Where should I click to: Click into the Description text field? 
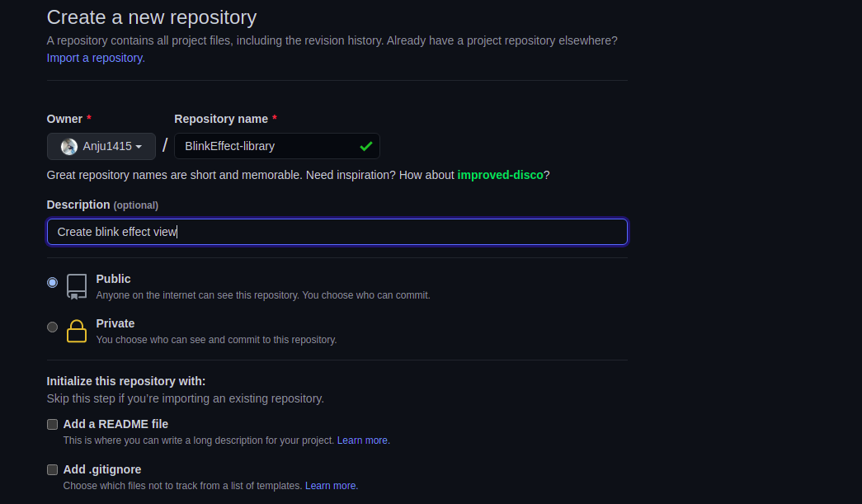point(337,232)
